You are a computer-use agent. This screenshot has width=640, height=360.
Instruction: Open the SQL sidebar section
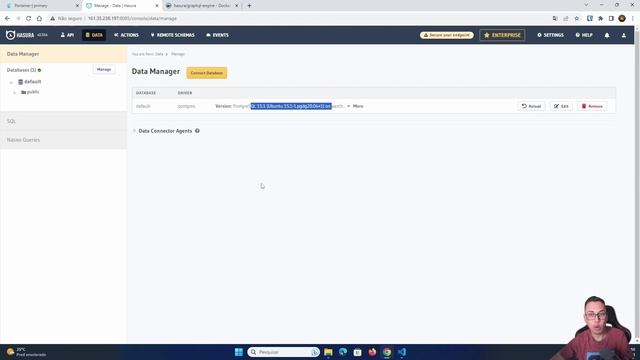point(64,121)
